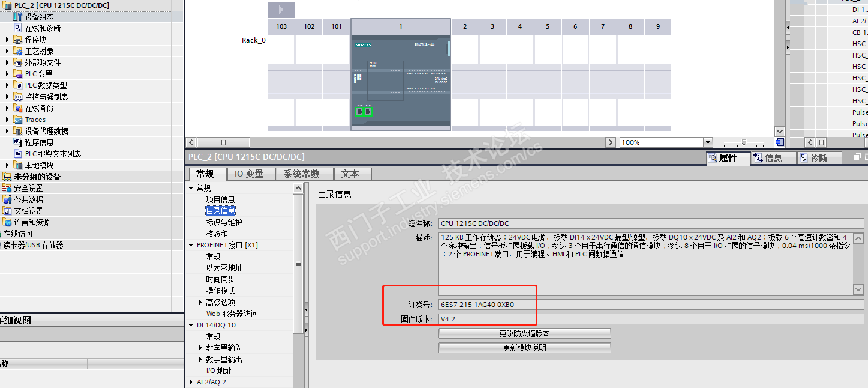The image size is (868, 388).
Task: Select rack slot column 2 header
Action: (x=465, y=26)
